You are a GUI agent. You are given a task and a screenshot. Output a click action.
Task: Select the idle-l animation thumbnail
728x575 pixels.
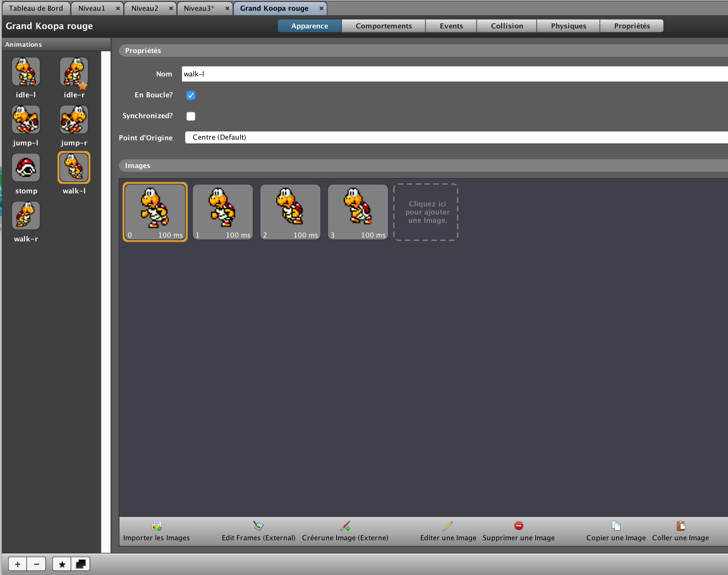click(x=26, y=71)
